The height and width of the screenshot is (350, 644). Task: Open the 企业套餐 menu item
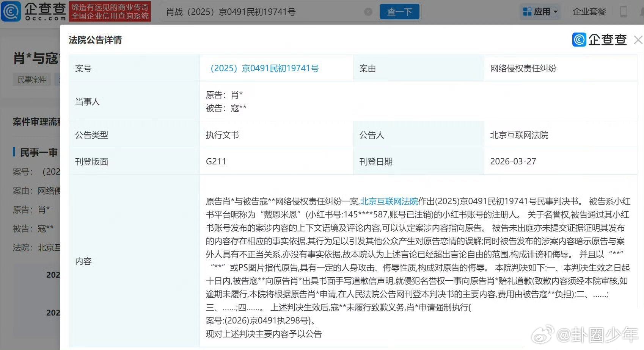tap(589, 12)
